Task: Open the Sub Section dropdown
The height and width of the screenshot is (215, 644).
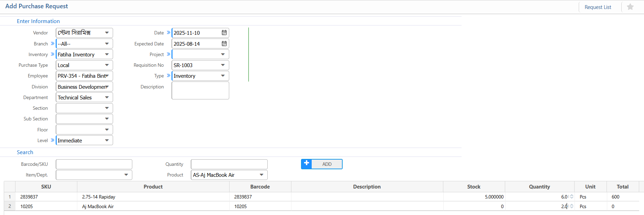Action: coord(107,119)
